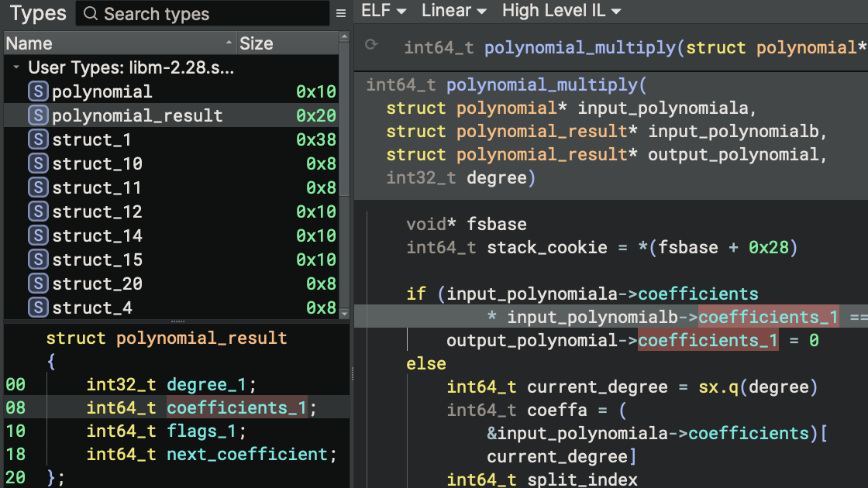The height and width of the screenshot is (488, 868).
Task: Open the ELF view dropdown
Action: 384,11
